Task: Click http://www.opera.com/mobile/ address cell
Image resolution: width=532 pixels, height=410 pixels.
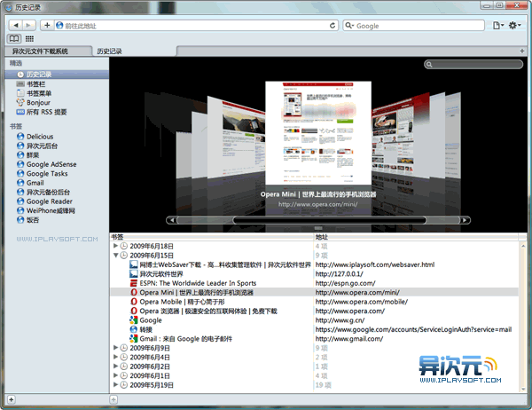Action: point(362,302)
